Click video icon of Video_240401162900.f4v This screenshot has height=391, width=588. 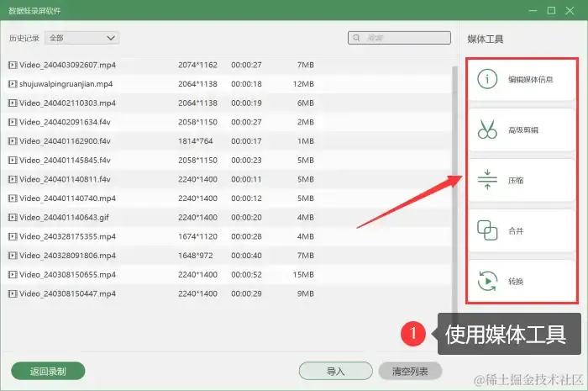(13, 141)
